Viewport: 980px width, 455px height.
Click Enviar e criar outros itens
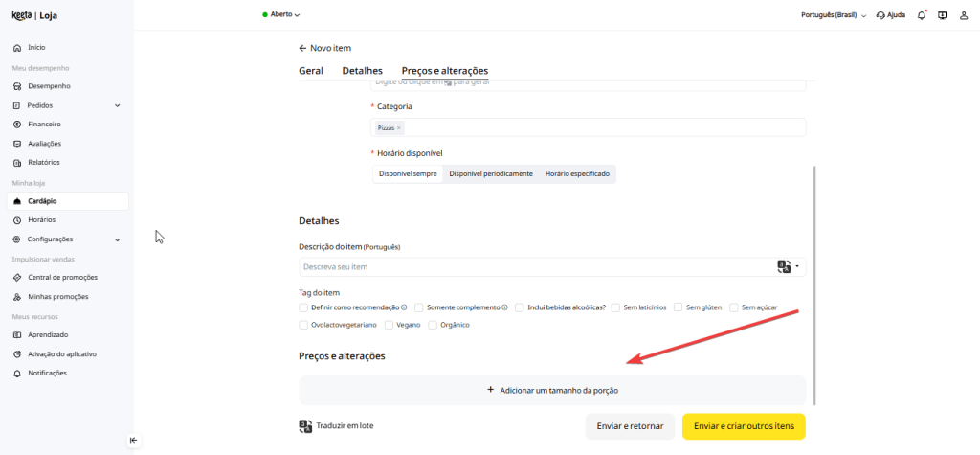pyautogui.click(x=744, y=426)
